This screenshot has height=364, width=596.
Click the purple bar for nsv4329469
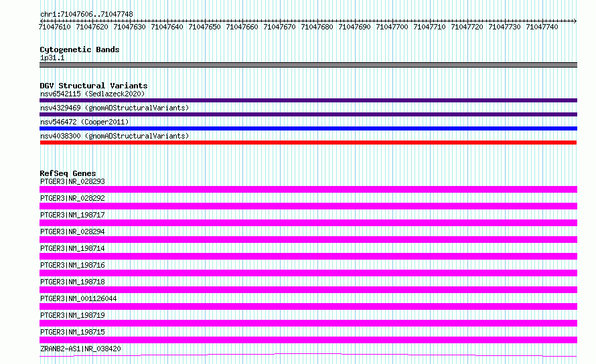[x=308, y=114]
